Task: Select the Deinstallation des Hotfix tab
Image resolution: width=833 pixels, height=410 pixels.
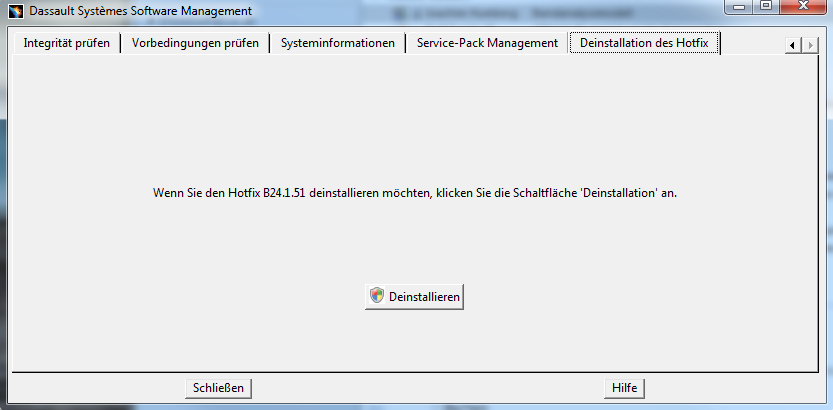Action: (x=644, y=42)
